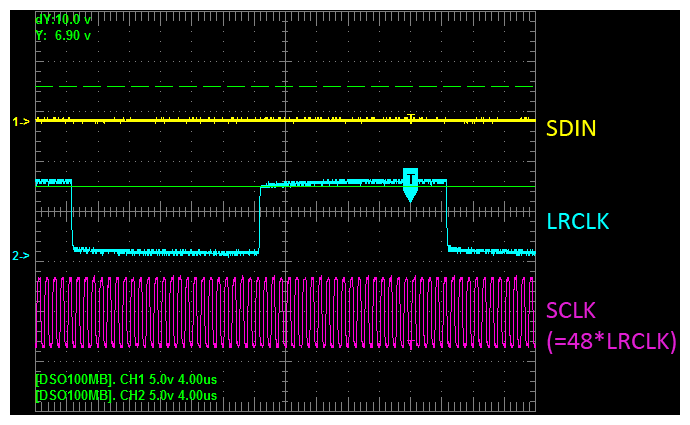Click the first LRCLK falling edge
The image size is (690, 425).
tap(72, 216)
